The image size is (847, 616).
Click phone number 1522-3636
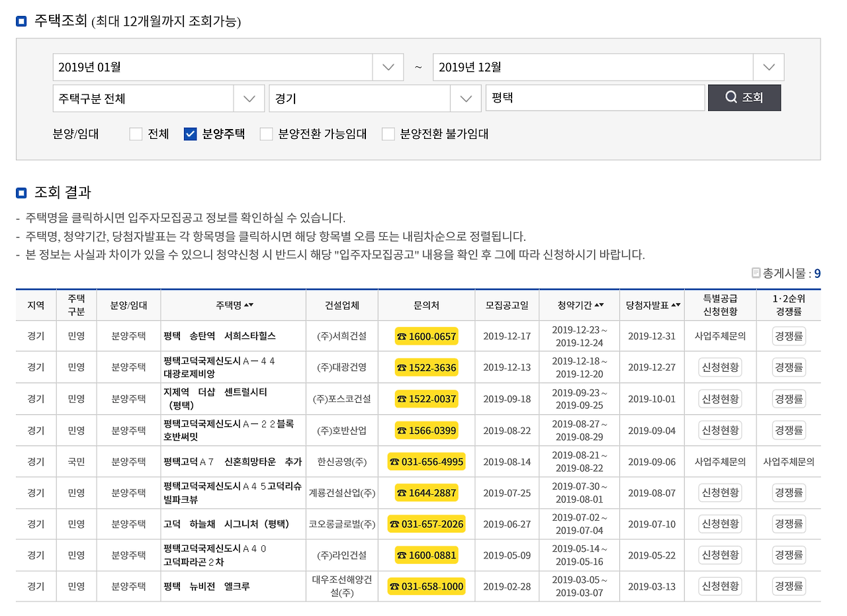[426, 367]
